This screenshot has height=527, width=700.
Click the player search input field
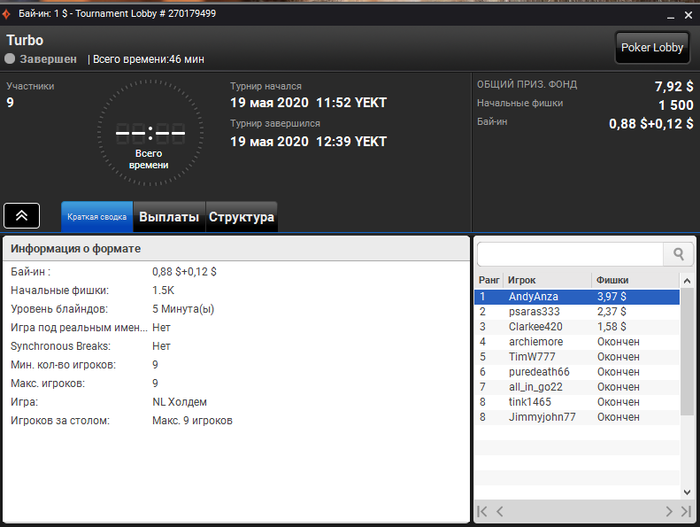(x=571, y=254)
